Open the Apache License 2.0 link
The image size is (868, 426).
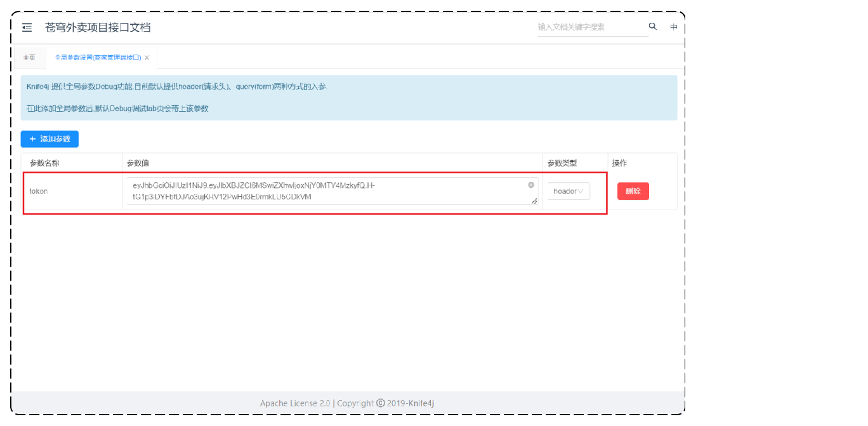295,403
